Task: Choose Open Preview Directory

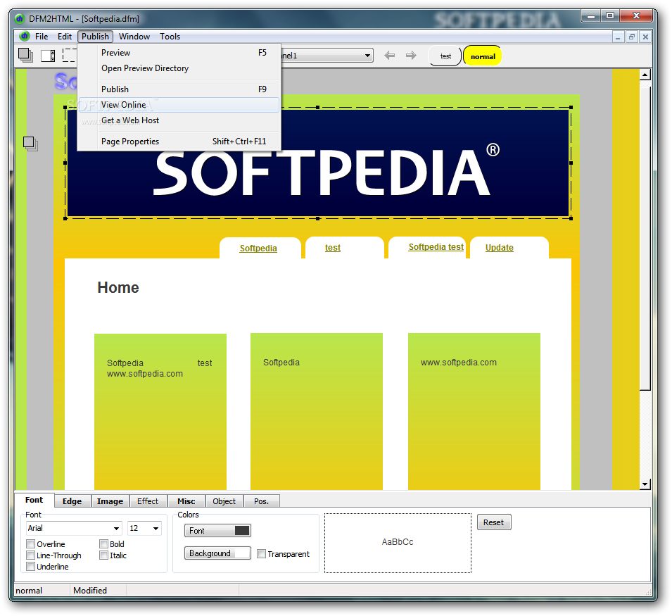Action: pos(179,68)
